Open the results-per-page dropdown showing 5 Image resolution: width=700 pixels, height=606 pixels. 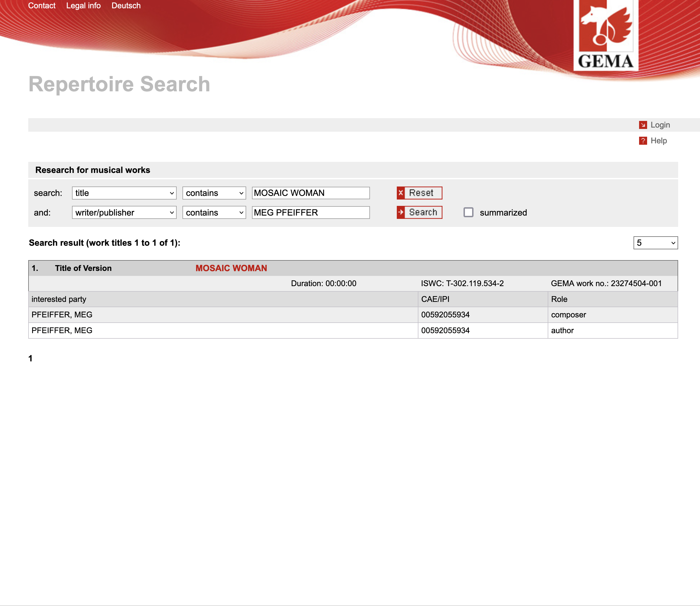point(655,243)
